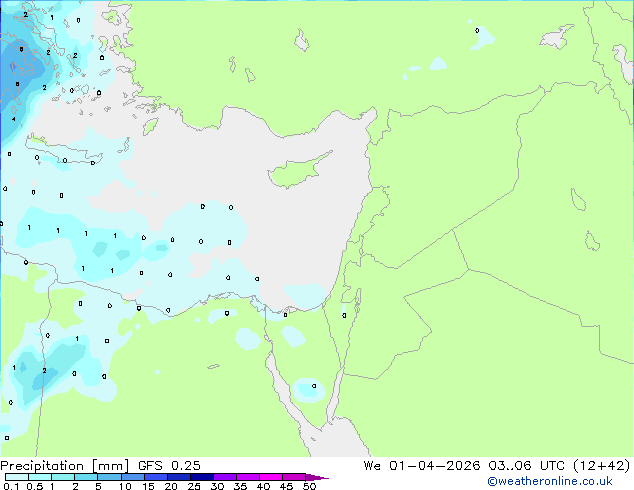Viewport: 634px width, 490px height.
Task: Click the 1–2 mm legend color swatch
Action: click(x=63, y=477)
